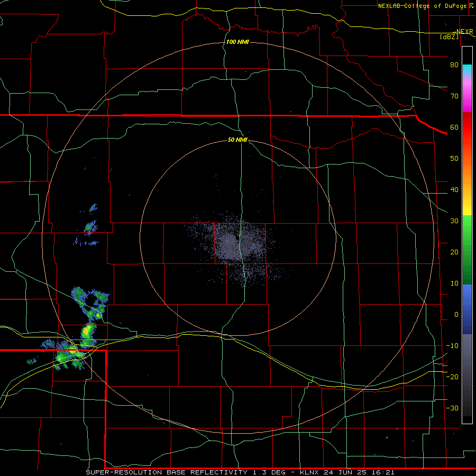Click the -30 value on the dBZ scale
The height and width of the screenshot is (476, 476).
tap(452, 408)
